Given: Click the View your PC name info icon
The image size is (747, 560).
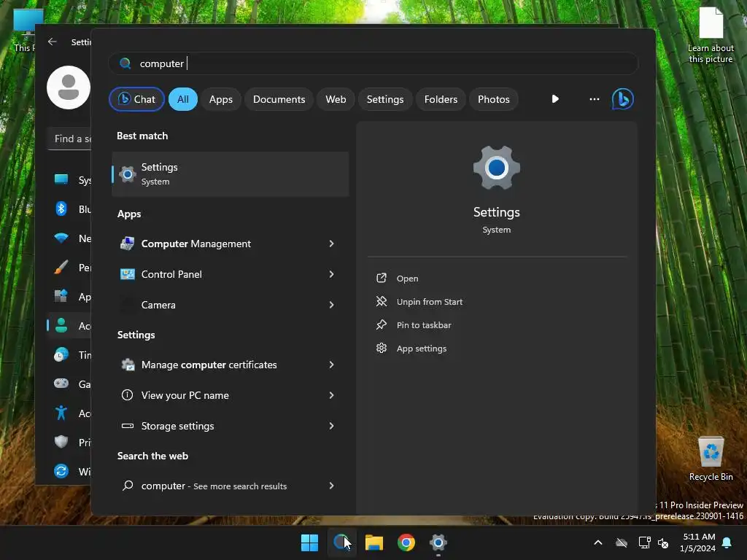Looking at the screenshot, I should 127,395.
